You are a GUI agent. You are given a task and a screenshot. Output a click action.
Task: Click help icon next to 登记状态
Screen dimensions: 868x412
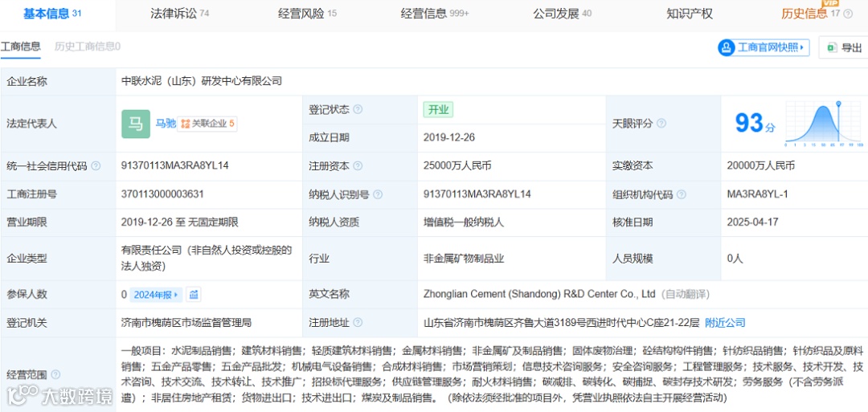point(358,109)
